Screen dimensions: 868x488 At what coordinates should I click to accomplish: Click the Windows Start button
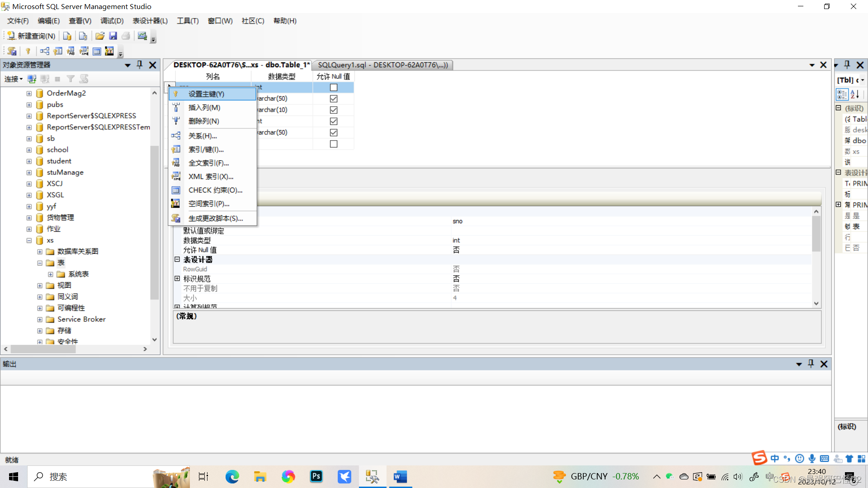pyautogui.click(x=14, y=477)
